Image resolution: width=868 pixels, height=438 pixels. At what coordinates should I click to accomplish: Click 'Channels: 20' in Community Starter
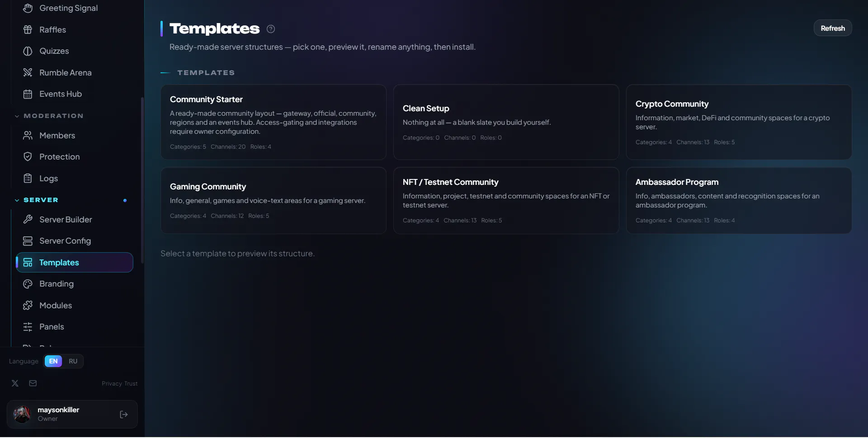(228, 147)
